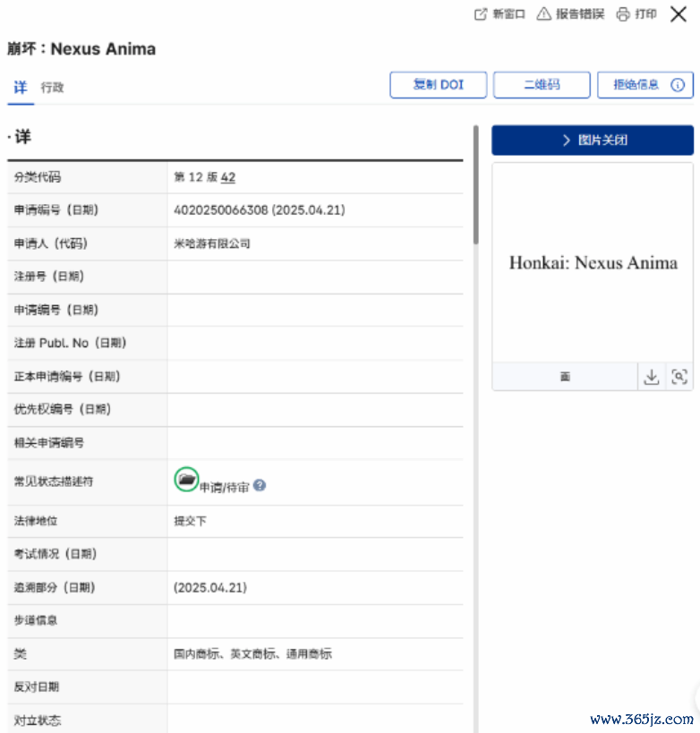Image resolution: width=700 pixels, height=733 pixels.
Task: Open image search magnifier icon
Action: tap(679, 376)
